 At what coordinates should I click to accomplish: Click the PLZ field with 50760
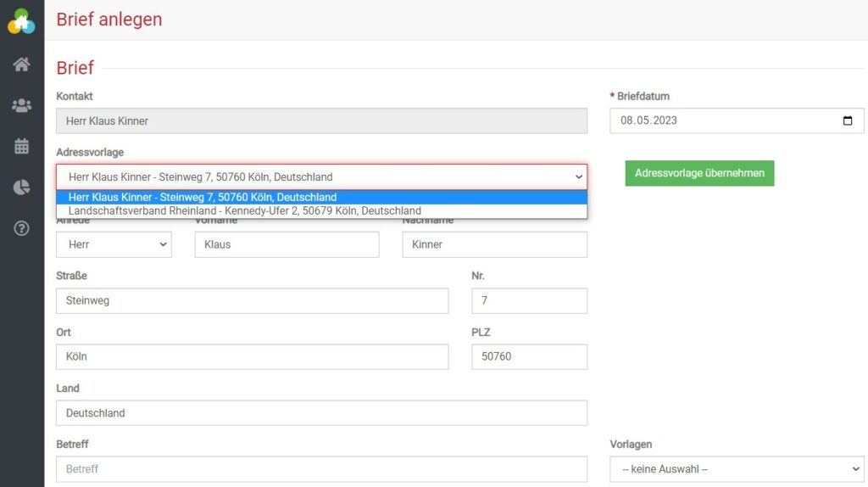pyautogui.click(x=529, y=356)
